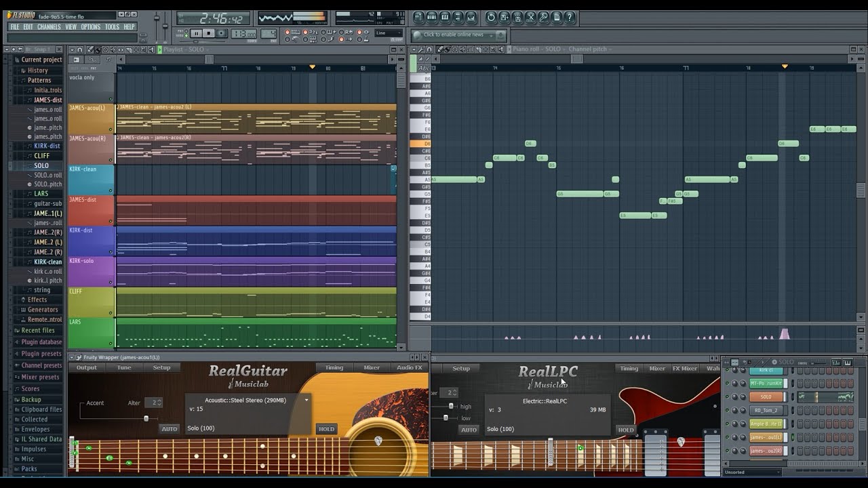Select CLIFF pattern in browser
868x488 pixels.
point(41,156)
